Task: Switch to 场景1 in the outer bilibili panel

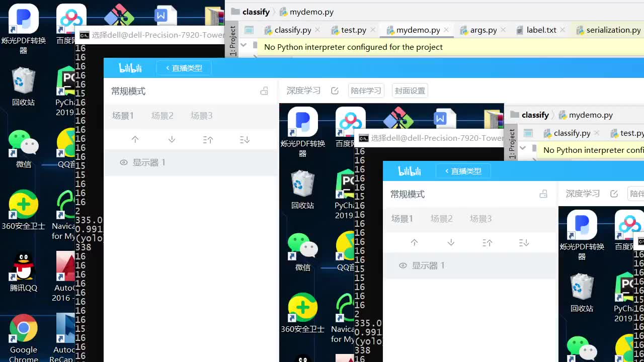Action: point(123,116)
